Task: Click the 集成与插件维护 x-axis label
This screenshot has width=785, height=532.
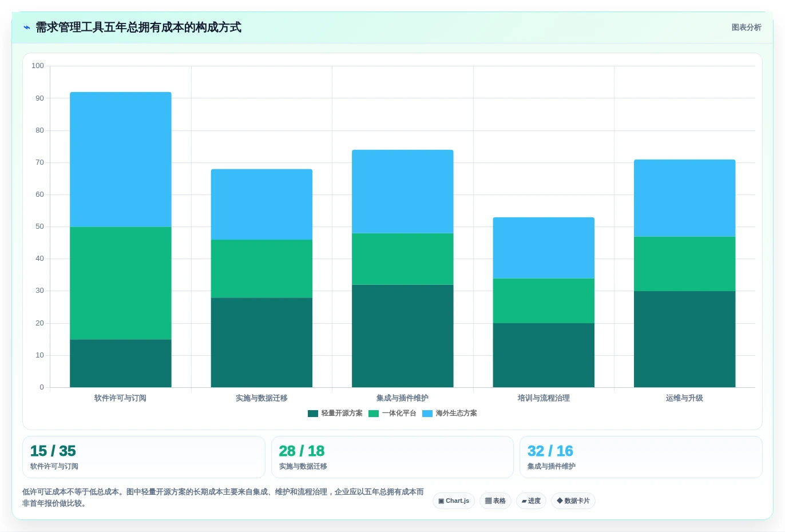Action: 403,398
